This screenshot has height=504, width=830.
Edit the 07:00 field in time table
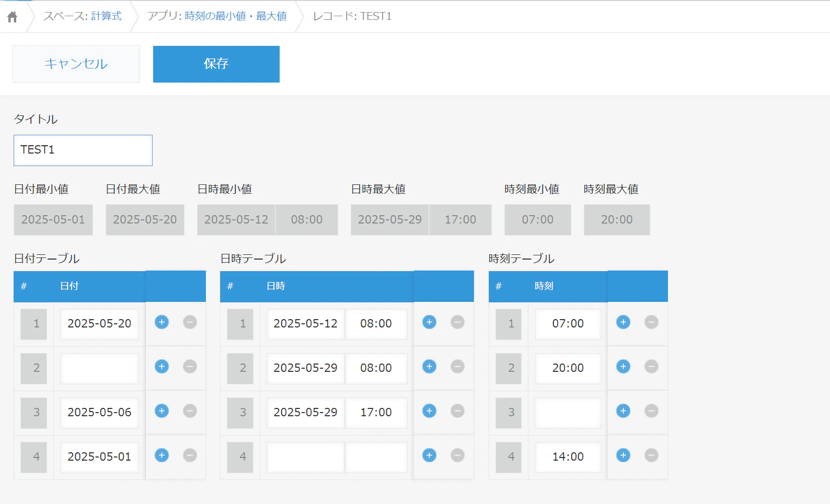pos(568,324)
